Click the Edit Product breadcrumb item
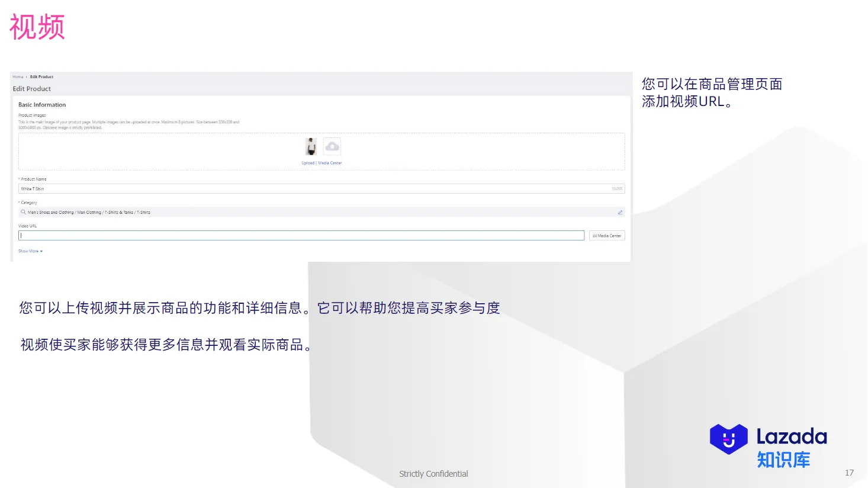868x488 pixels. click(x=41, y=77)
